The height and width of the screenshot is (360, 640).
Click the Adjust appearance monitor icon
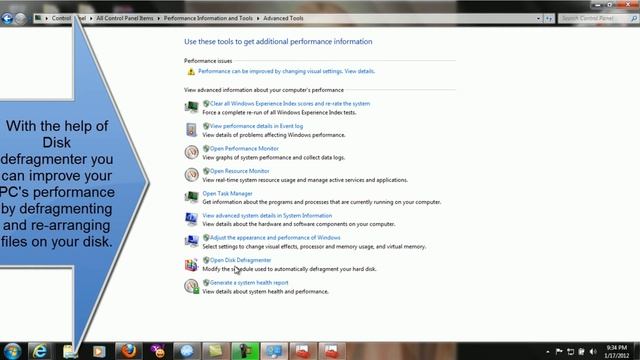191,241
